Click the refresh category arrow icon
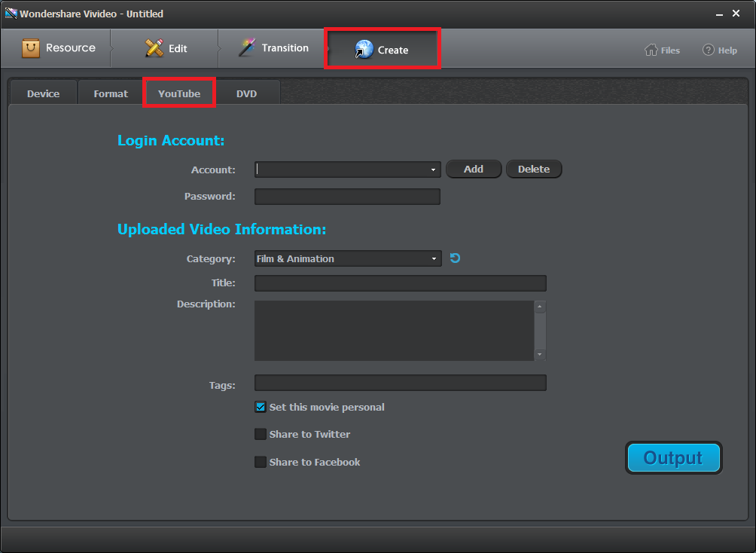This screenshot has width=756, height=553. tap(455, 258)
